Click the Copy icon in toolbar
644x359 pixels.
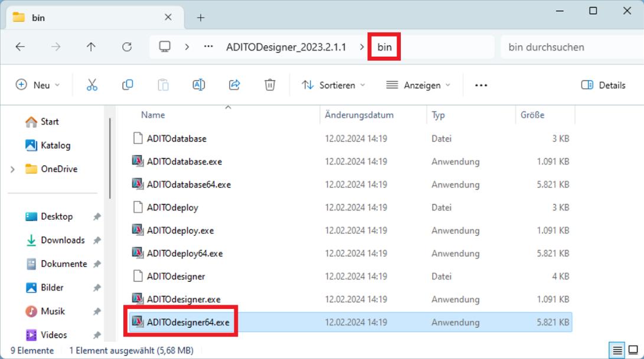pyautogui.click(x=128, y=85)
